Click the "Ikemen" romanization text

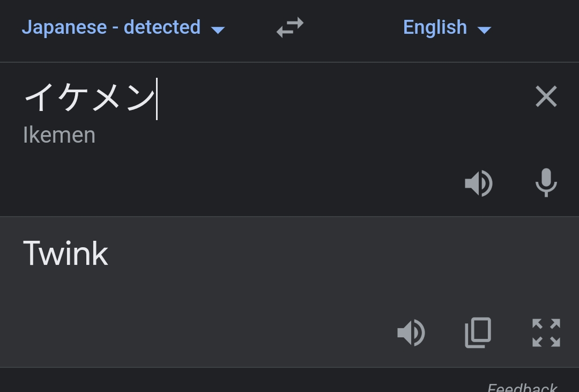coord(59,135)
